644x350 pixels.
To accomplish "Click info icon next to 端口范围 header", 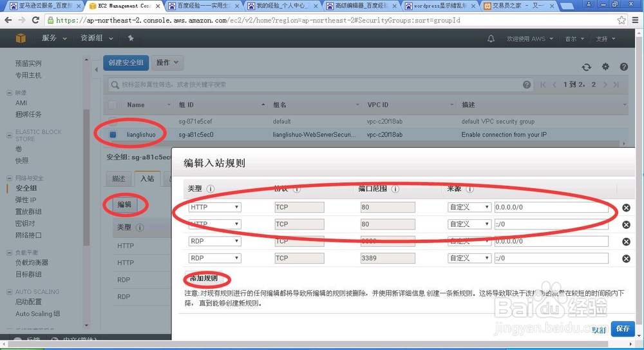I will click(x=395, y=189).
